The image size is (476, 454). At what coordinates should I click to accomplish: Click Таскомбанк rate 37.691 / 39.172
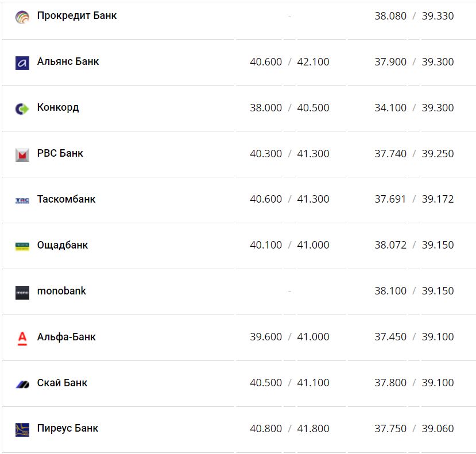pos(414,199)
